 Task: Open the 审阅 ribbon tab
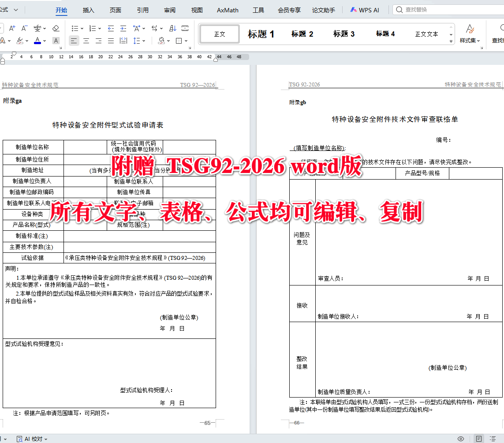coord(169,9)
